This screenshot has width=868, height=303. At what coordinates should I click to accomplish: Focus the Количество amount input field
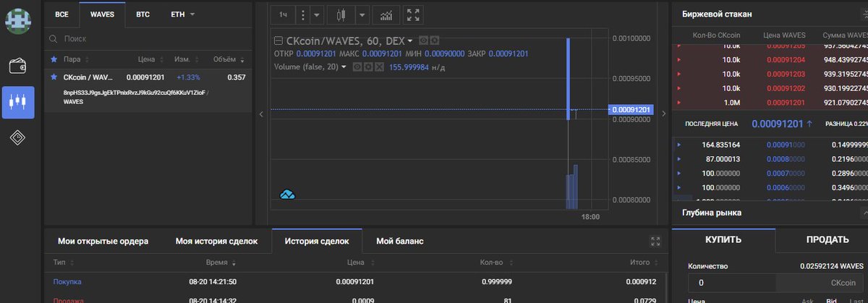731,283
